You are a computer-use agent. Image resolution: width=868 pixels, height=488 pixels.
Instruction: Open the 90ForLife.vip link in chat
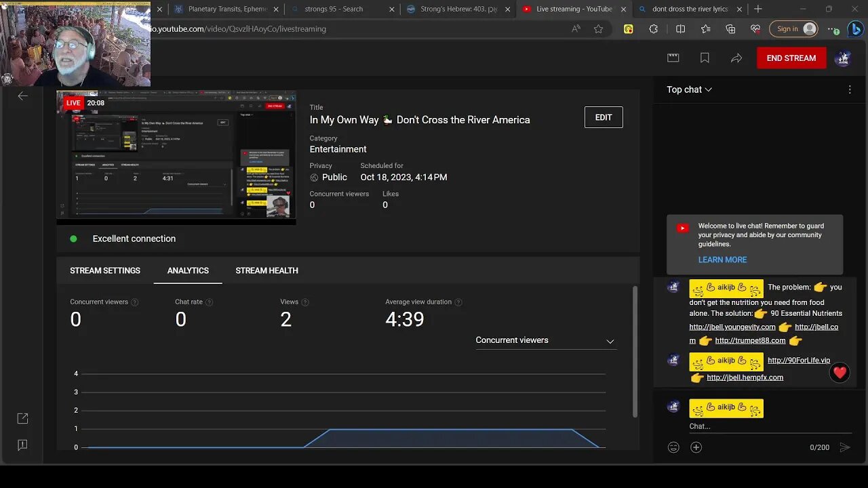pyautogui.click(x=799, y=361)
